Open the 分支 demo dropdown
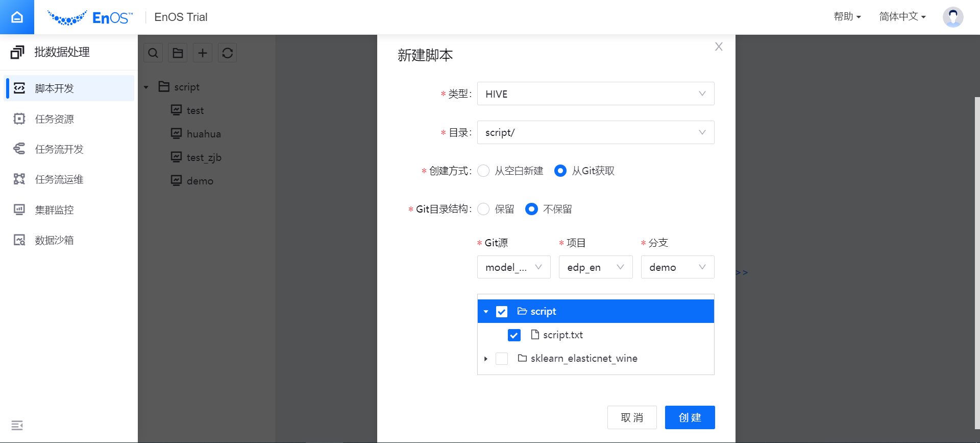Viewport: 980px width, 443px height. point(677,267)
